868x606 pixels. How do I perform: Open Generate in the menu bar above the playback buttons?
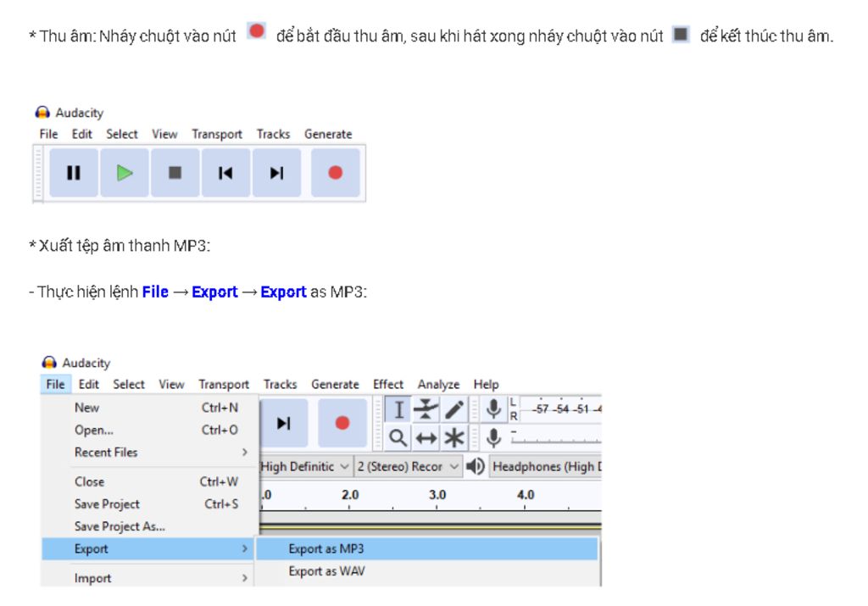point(328,134)
